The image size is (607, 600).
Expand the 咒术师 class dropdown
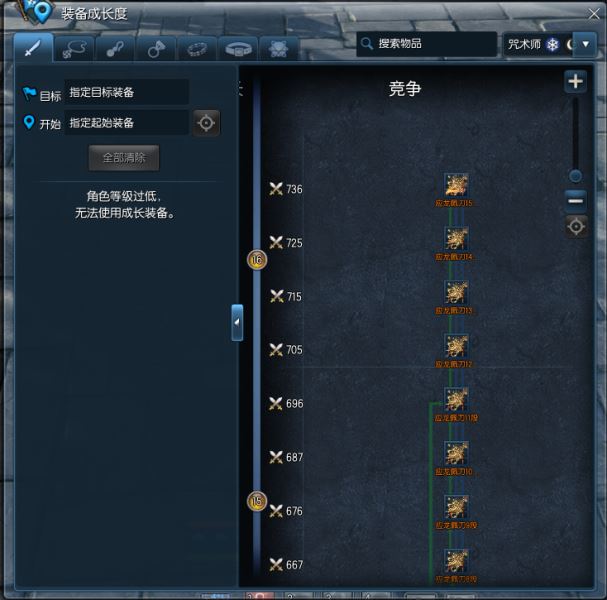pos(585,45)
